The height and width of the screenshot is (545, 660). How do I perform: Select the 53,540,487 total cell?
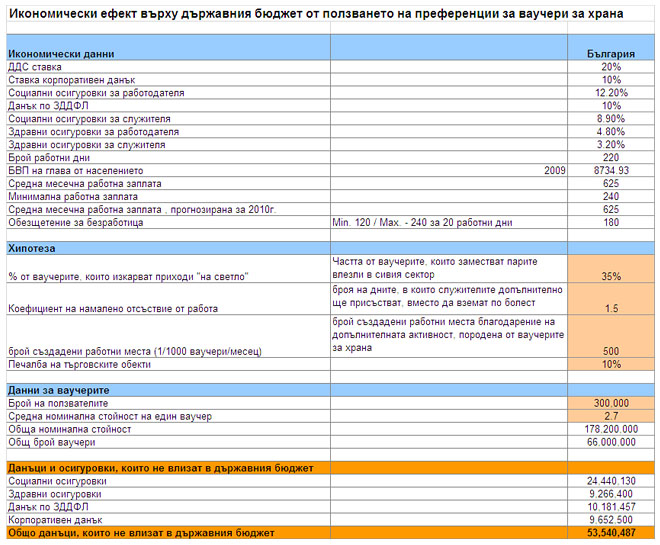point(611,533)
